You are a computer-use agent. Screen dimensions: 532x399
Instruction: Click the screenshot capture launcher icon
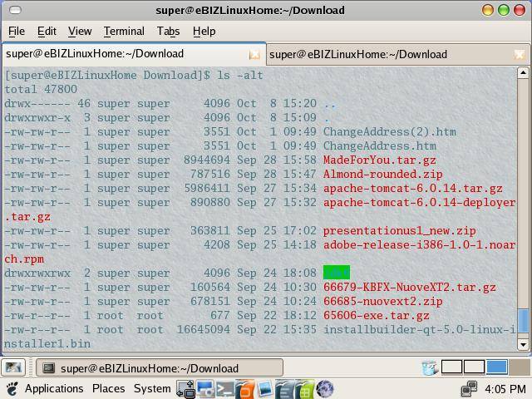205,389
